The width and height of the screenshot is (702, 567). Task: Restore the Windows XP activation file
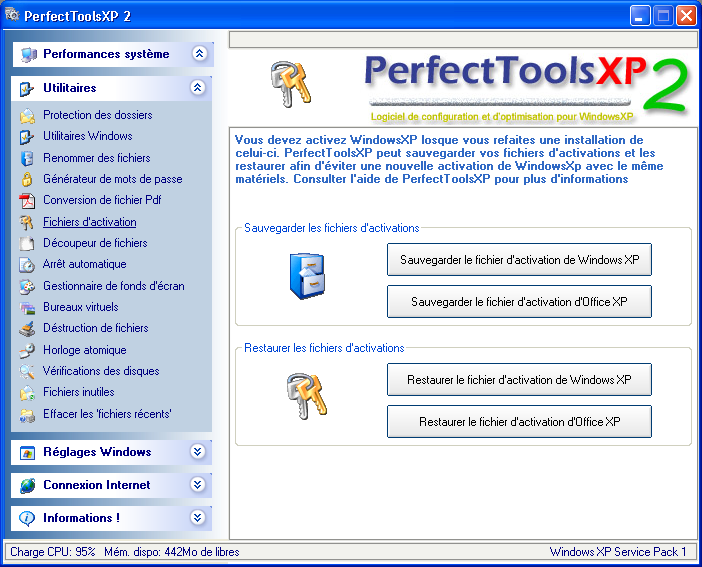pyautogui.click(x=519, y=380)
